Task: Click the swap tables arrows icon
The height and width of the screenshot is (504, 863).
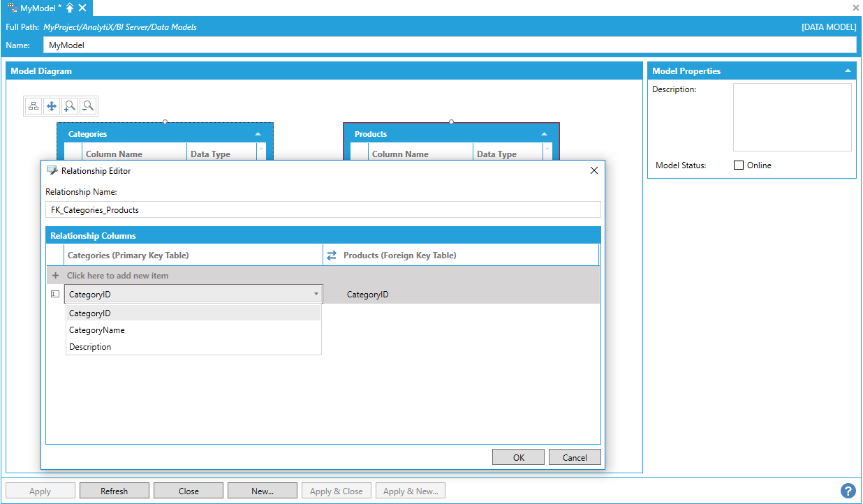Action: coord(332,255)
